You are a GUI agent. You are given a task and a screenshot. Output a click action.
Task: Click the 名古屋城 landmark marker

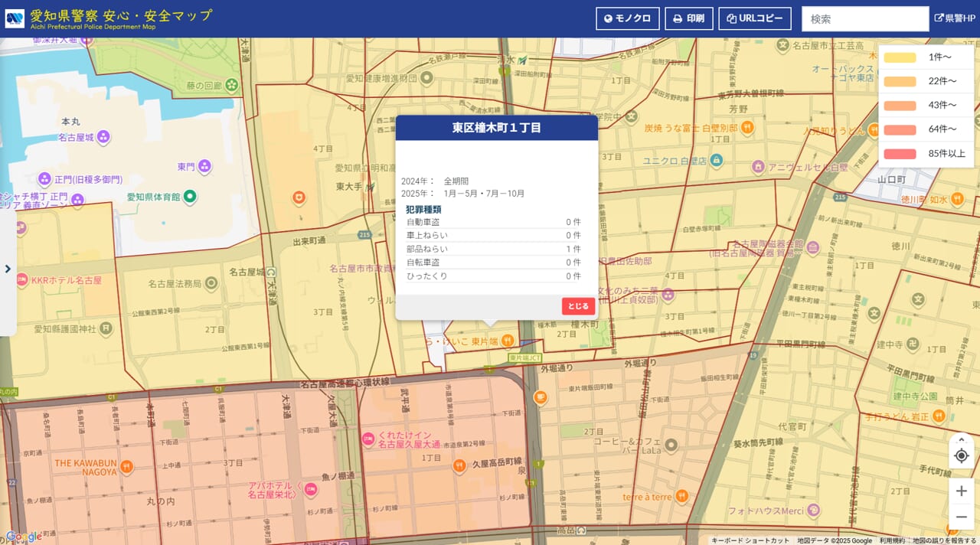click(103, 137)
